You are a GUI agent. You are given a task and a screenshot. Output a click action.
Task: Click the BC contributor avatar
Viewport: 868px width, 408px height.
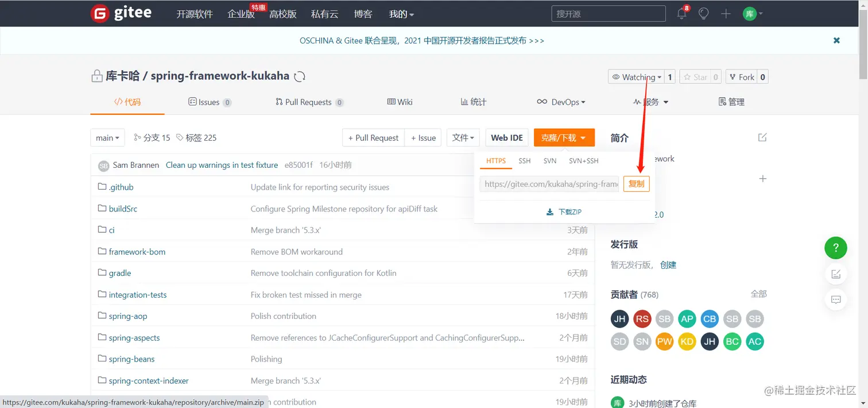point(732,341)
